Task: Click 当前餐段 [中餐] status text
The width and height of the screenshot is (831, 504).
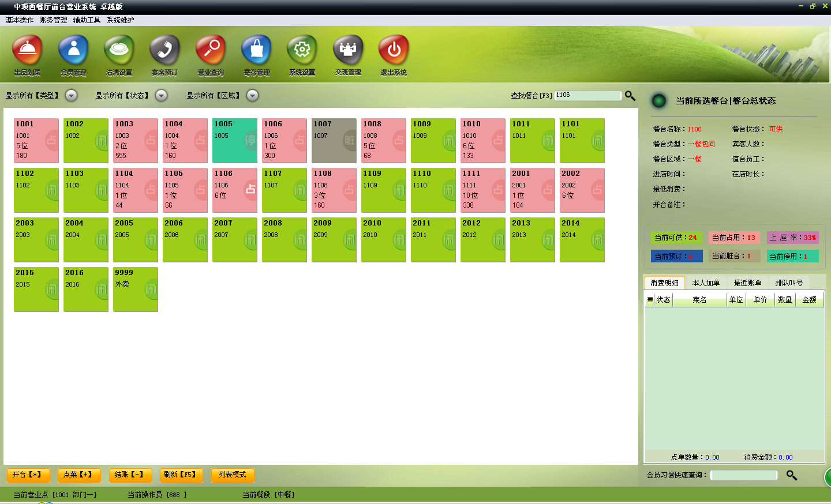Action: [x=268, y=495]
